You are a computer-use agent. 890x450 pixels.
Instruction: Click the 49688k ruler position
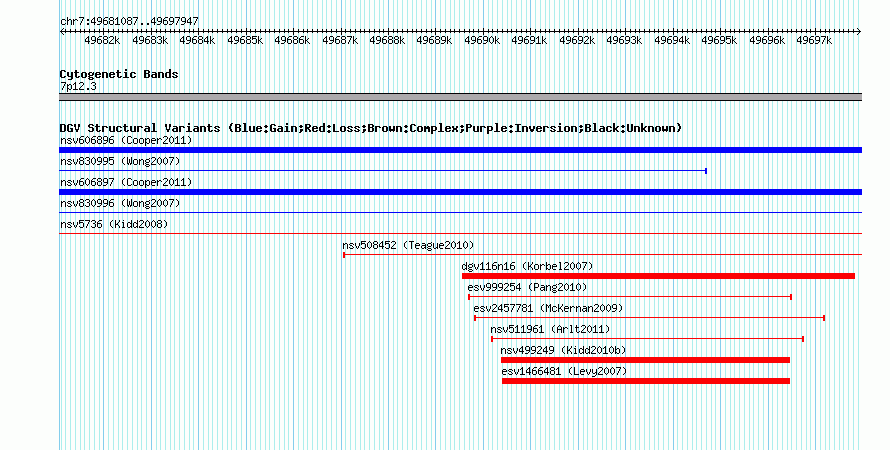coord(387,40)
